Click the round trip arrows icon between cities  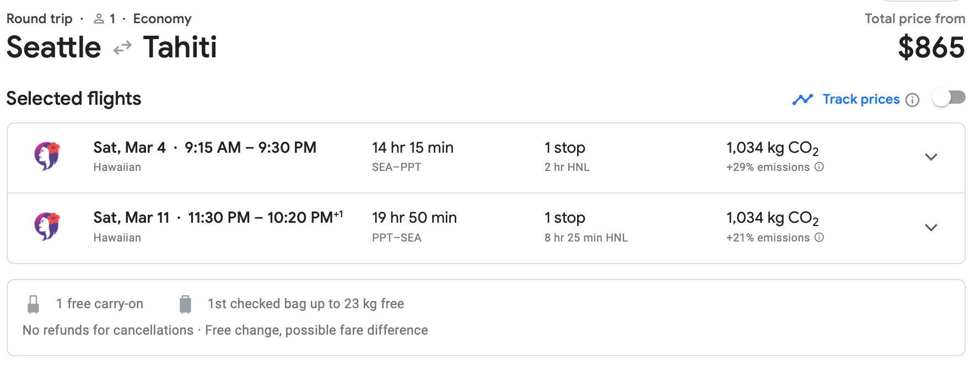[122, 48]
